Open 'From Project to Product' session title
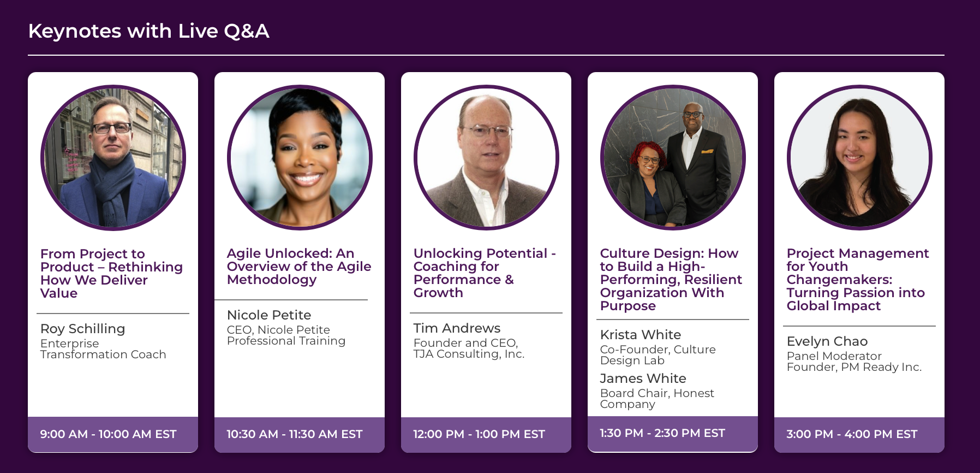 pyautogui.click(x=111, y=273)
